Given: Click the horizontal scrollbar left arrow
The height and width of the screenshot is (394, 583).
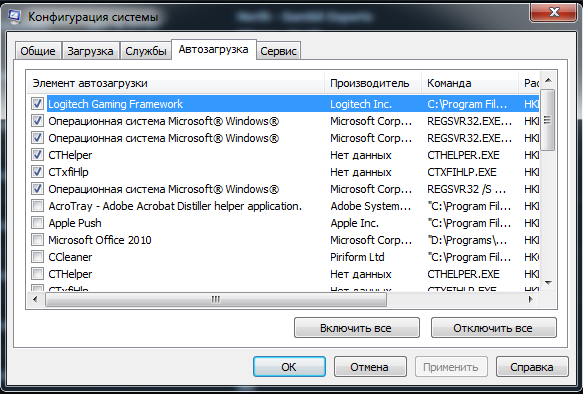Looking at the screenshot, I should (x=35, y=299).
